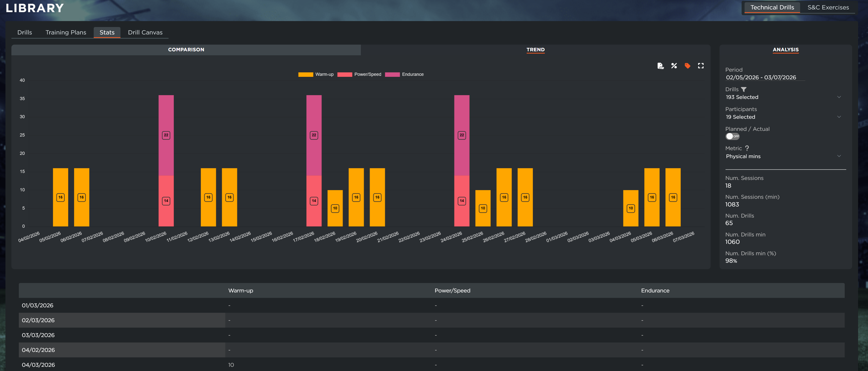The height and width of the screenshot is (371, 868).
Task: Select the COMPARISON chart view
Action: coord(186,50)
